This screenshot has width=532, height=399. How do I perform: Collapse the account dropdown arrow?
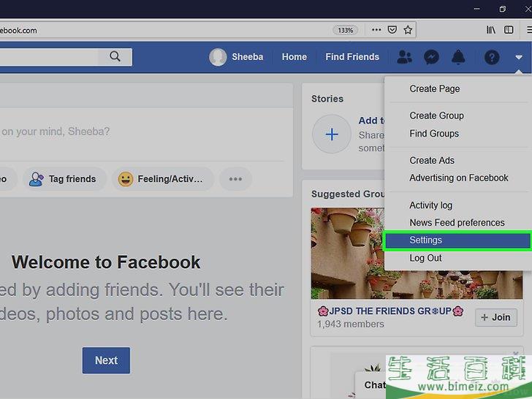(x=518, y=57)
